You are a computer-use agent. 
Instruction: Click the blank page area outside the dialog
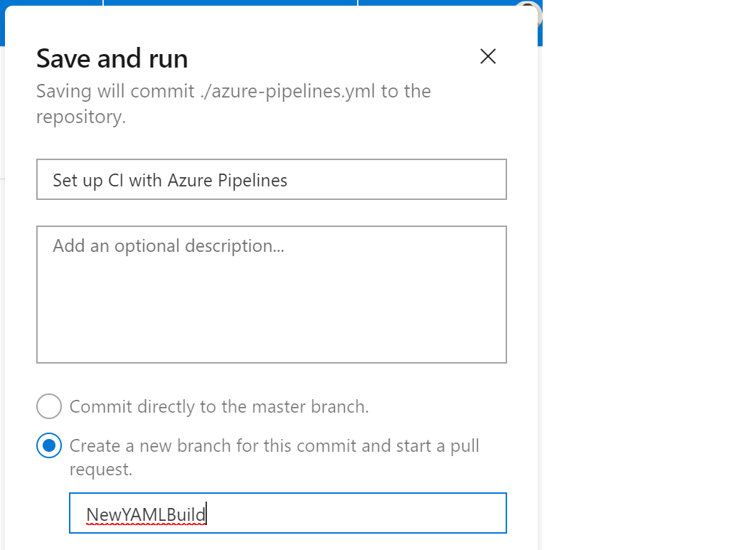click(x=640, y=285)
